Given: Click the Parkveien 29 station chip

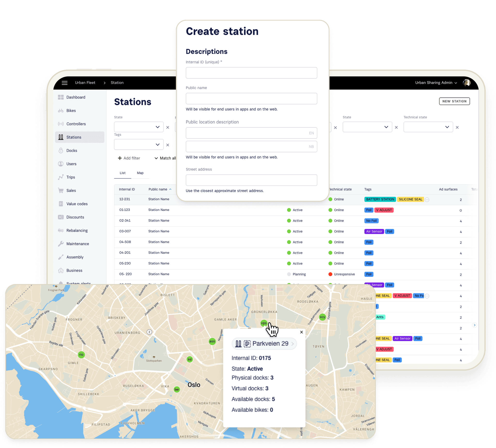Looking at the screenshot, I should (x=264, y=344).
